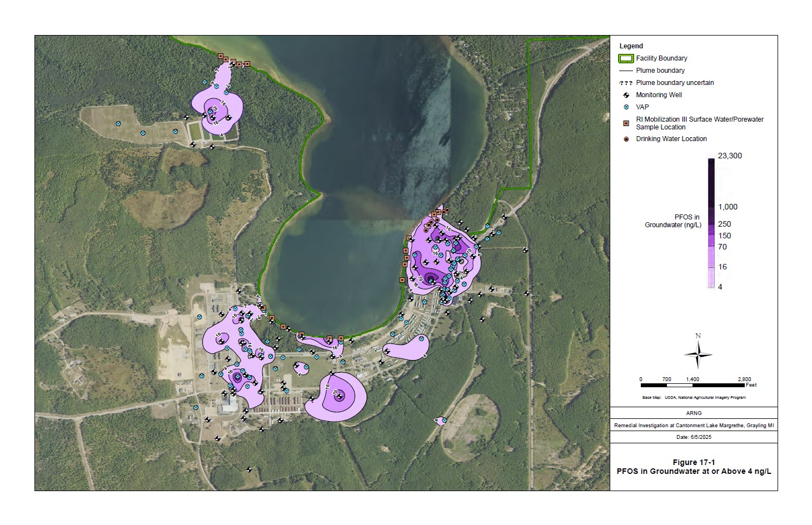Click the "ARNG" title block cell

click(x=694, y=413)
